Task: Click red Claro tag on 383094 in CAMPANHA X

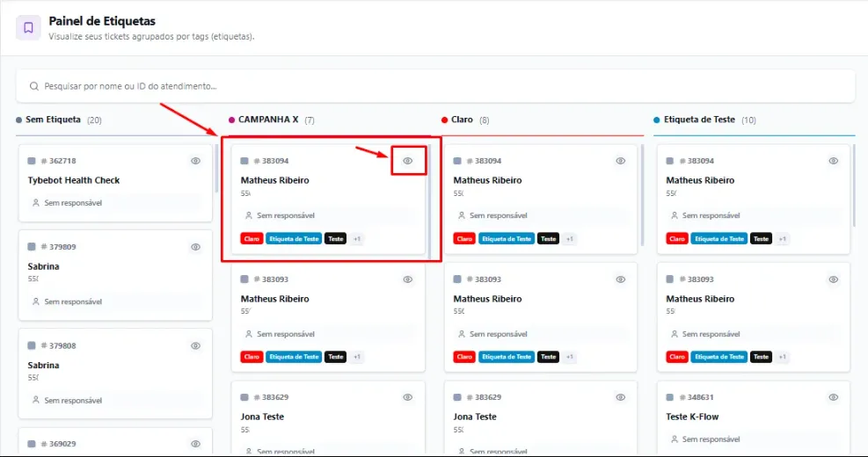Action: 252,239
